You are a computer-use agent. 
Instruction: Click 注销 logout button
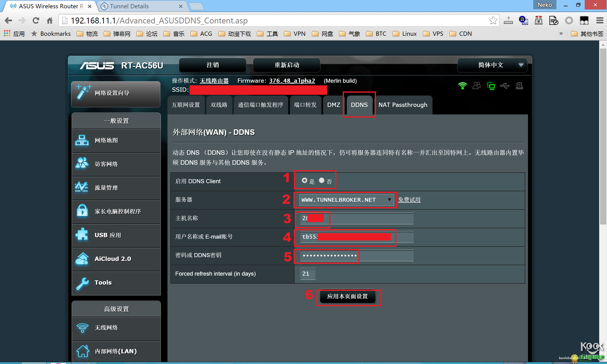tap(213, 65)
